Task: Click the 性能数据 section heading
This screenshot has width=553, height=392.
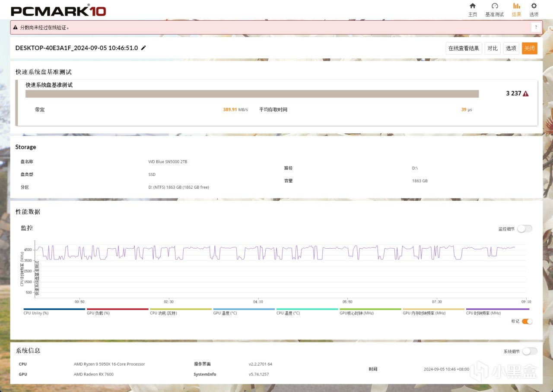Action: coord(28,212)
